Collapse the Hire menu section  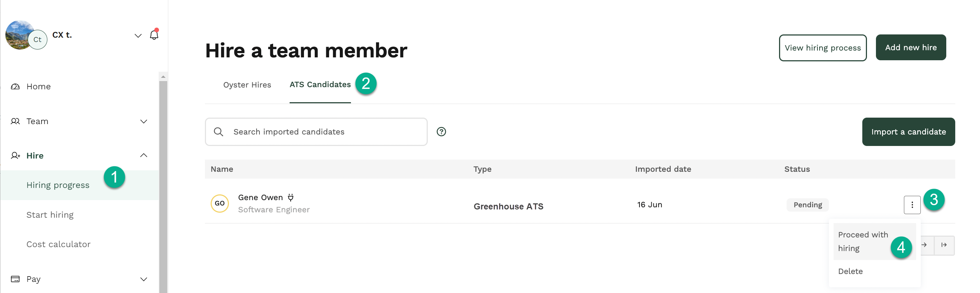point(144,155)
